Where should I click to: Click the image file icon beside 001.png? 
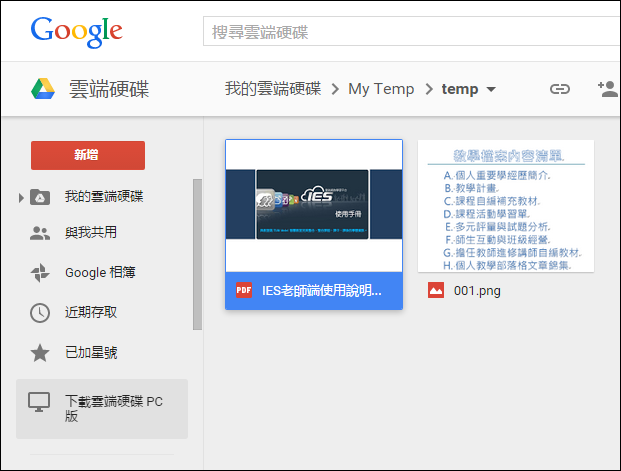pyautogui.click(x=436, y=290)
